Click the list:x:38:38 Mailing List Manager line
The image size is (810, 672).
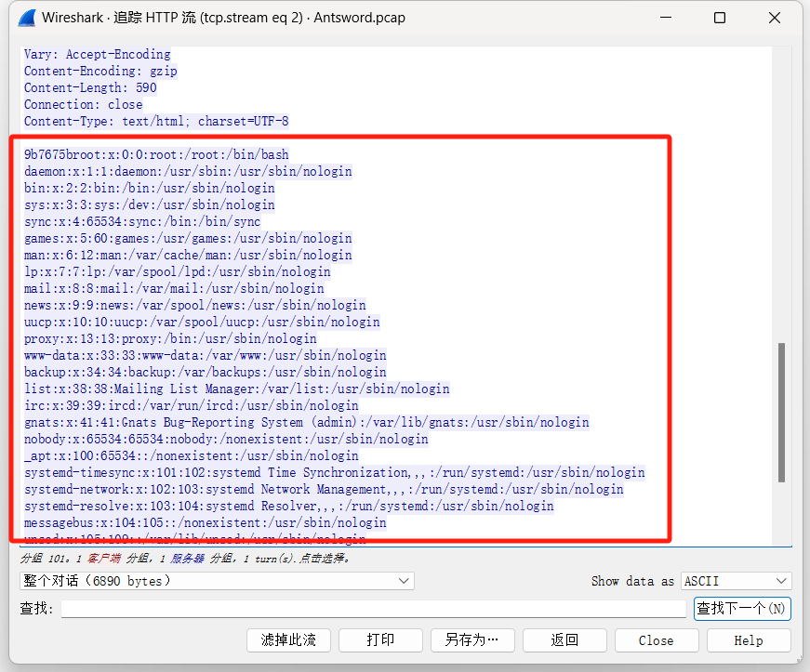click(236, 389)
